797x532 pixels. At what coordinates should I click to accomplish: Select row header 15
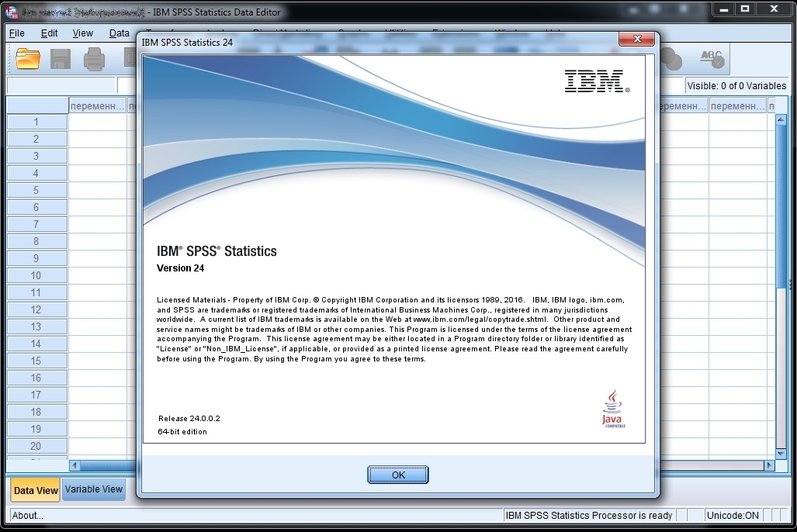coord(36,361)
